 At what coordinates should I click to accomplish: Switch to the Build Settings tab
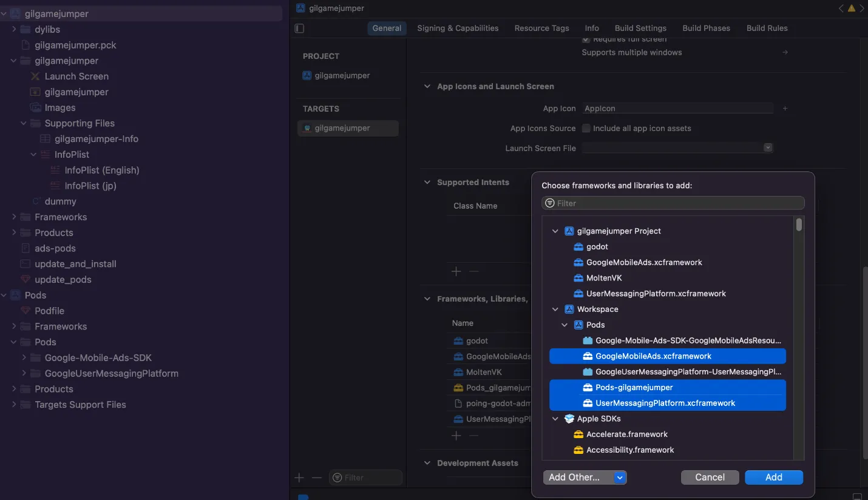coord(640,29)
